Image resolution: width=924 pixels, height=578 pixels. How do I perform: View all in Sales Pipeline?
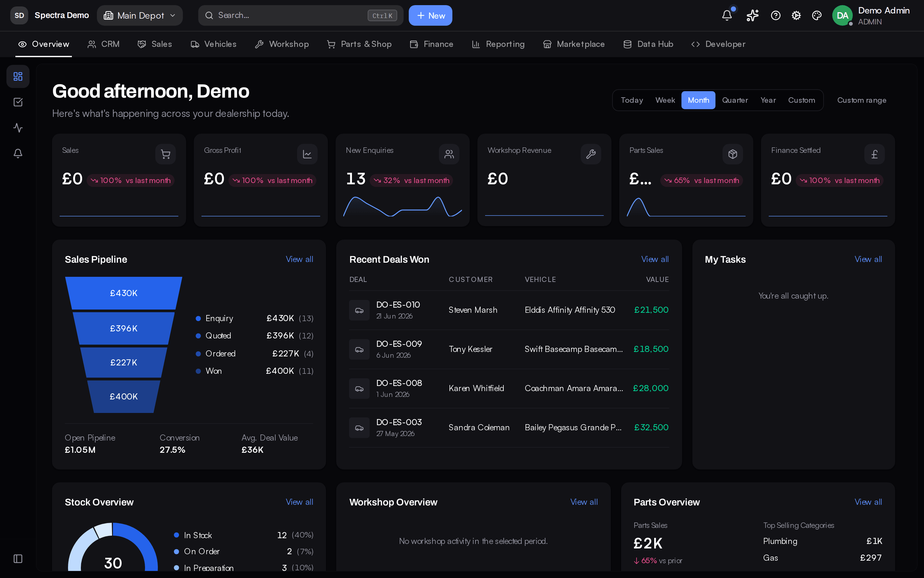tap(299, 259)
